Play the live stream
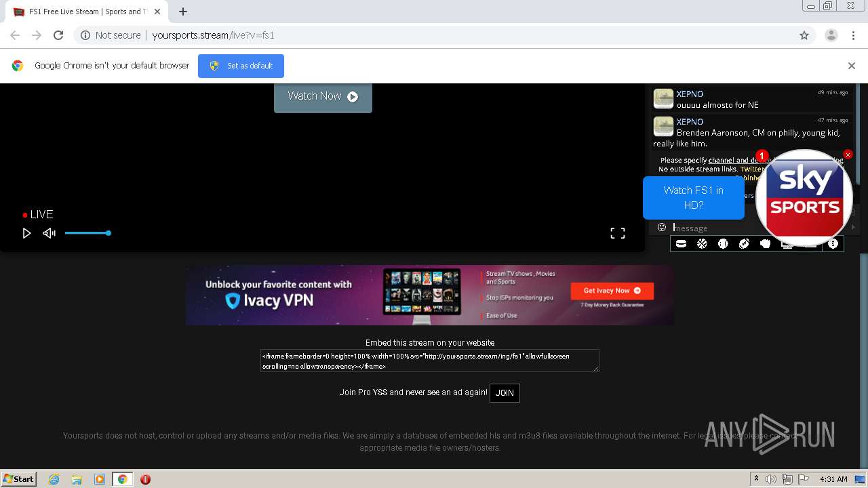Viewport: 868px width, 488px height. click(26, 233)
